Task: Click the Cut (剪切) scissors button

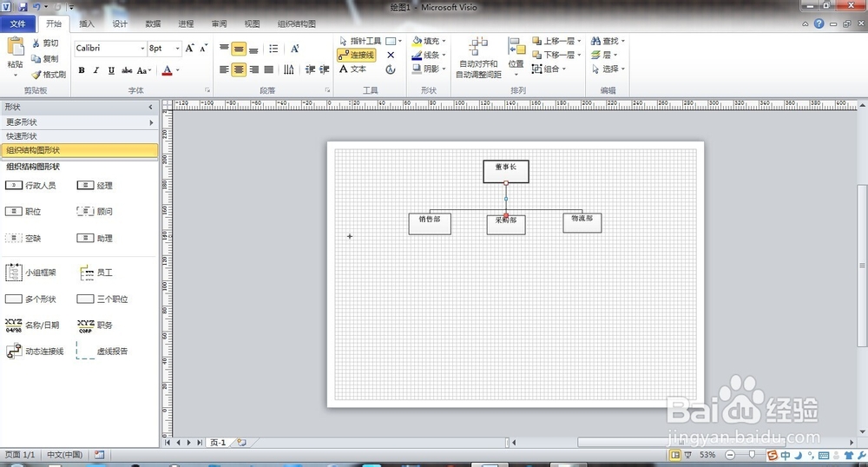Action: click(45, 43)
